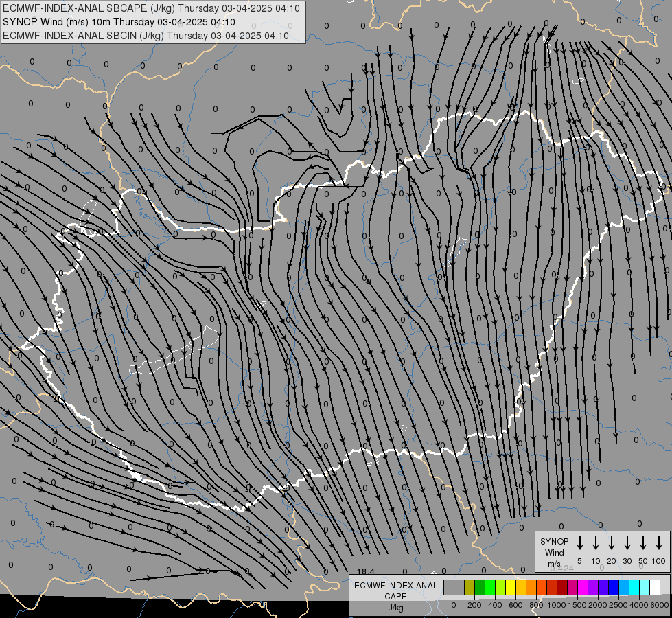Image resolution: width=672 pixels, height=618 pixels.
Task: Pick the olive CAPE legend swatch
Action: coord(470,587)
